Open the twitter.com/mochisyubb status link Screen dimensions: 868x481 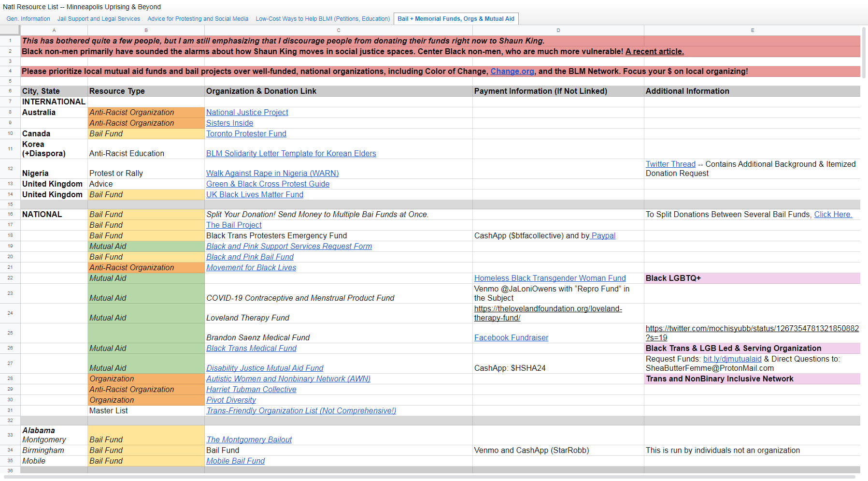click(752, 333)
